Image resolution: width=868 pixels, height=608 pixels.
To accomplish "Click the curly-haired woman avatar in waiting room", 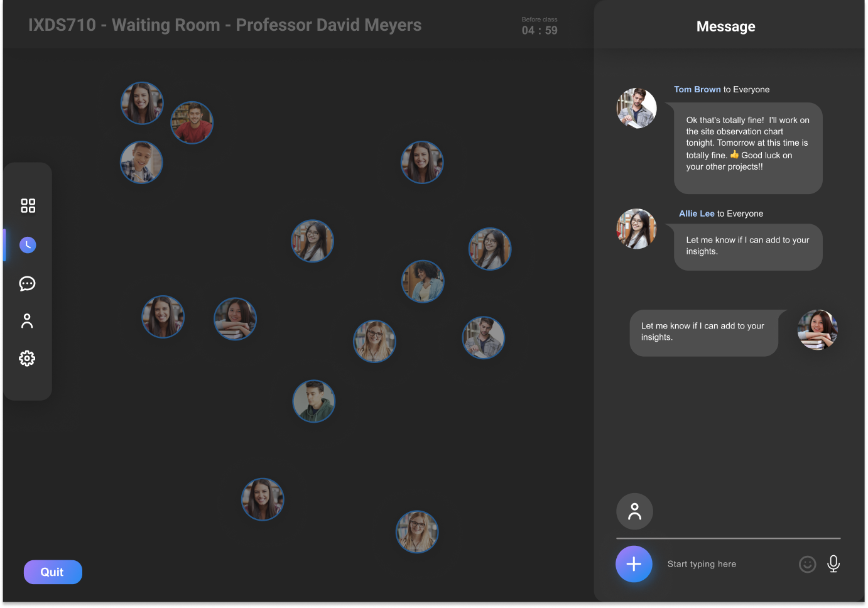I will pyautogui.click(x=423, y=281).
